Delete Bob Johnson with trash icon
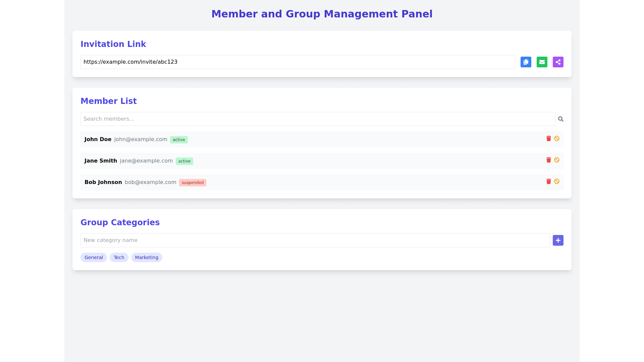Image resolution: width=644 pixels, height=362 pixels. (x=548, y=181)
